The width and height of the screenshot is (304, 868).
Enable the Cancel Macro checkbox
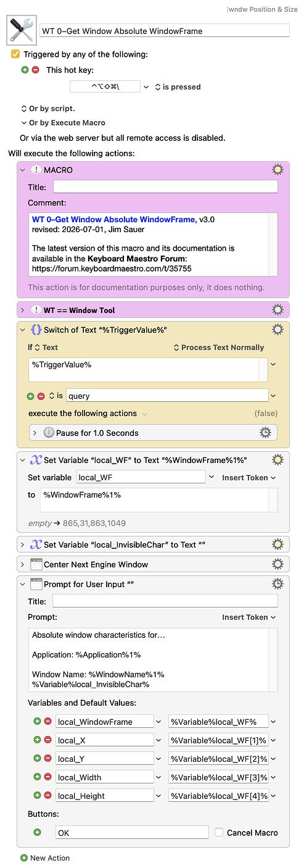(x=219, y=832)
